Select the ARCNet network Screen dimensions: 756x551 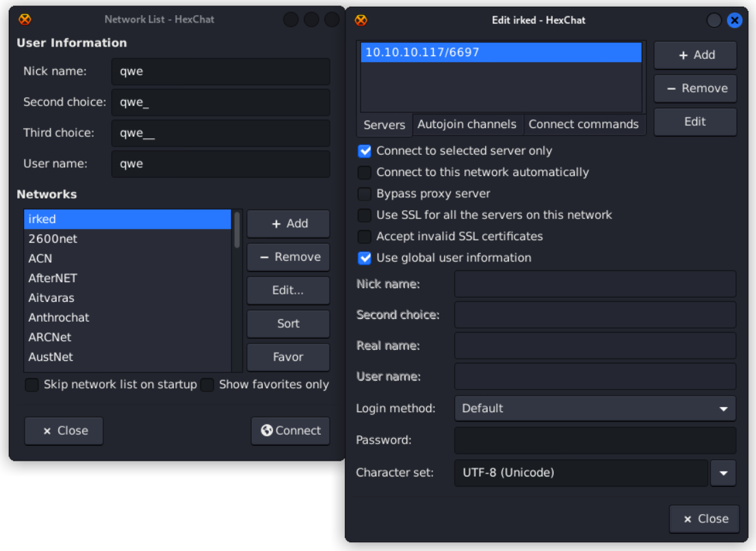[x=127, y=337]
